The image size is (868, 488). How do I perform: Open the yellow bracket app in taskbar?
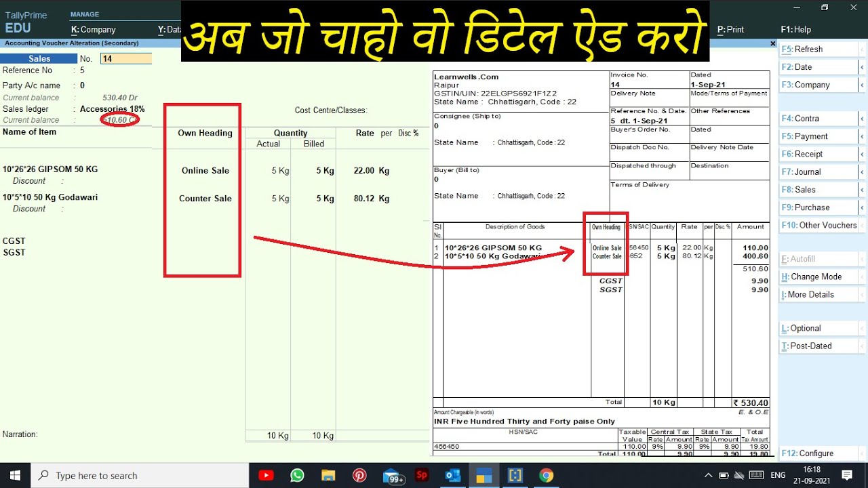click(x=515, y=475)
